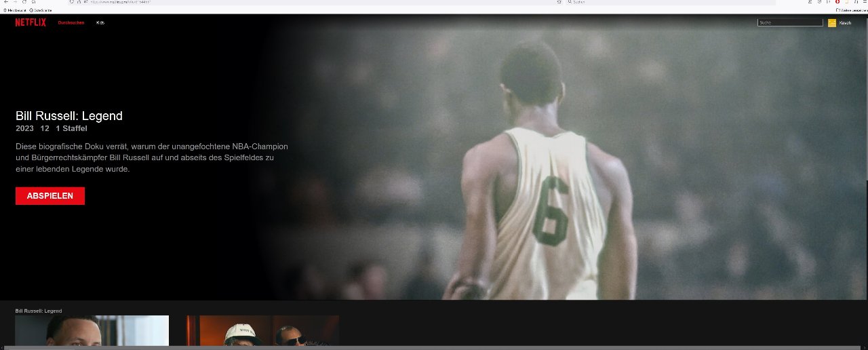Select the title Bill Russell: Legend heading
This screenshot has height=350, width=868.
pyautogui.click(x=69, y=116)
